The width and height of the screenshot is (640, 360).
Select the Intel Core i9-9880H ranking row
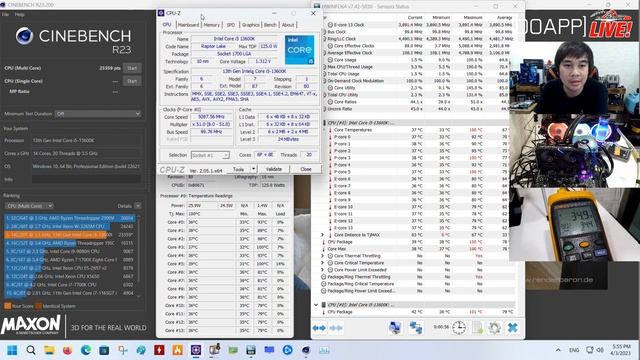click(69, 251)
